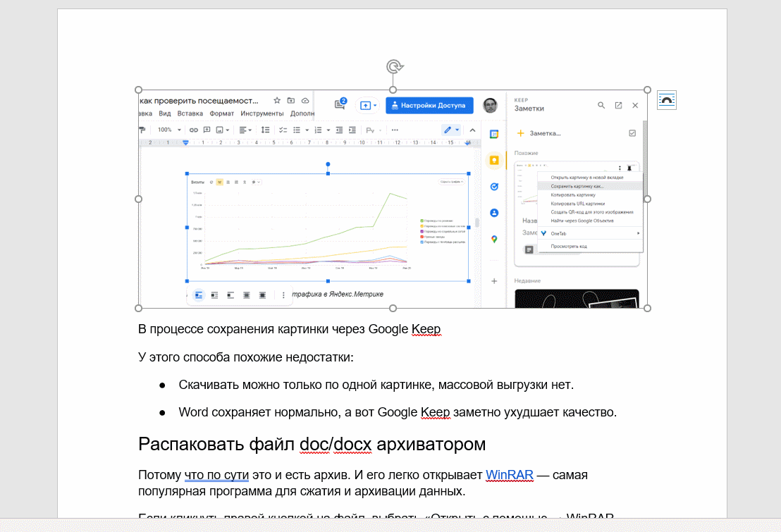Click the user avatar in the embedded Docs header

[490, 105]
